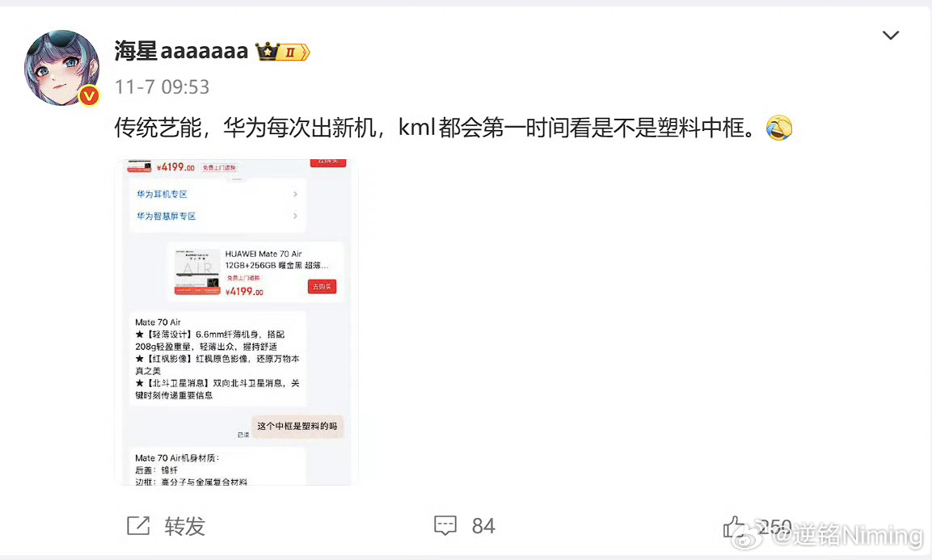Click the orange verified V badge

[x=89, y=95]
